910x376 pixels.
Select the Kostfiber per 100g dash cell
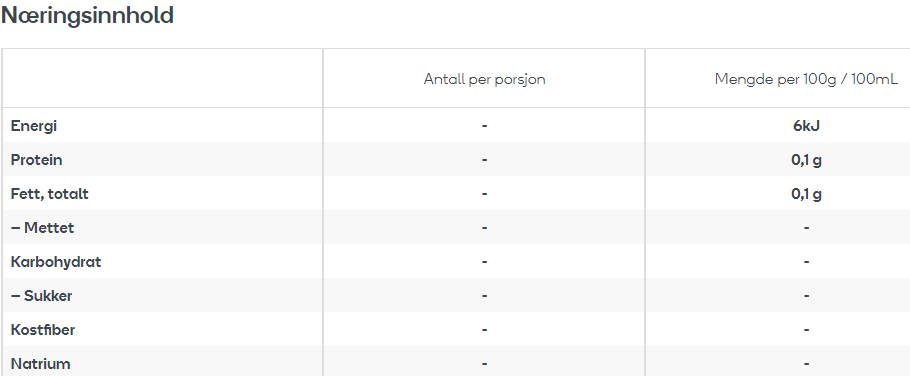coord(806,330)
